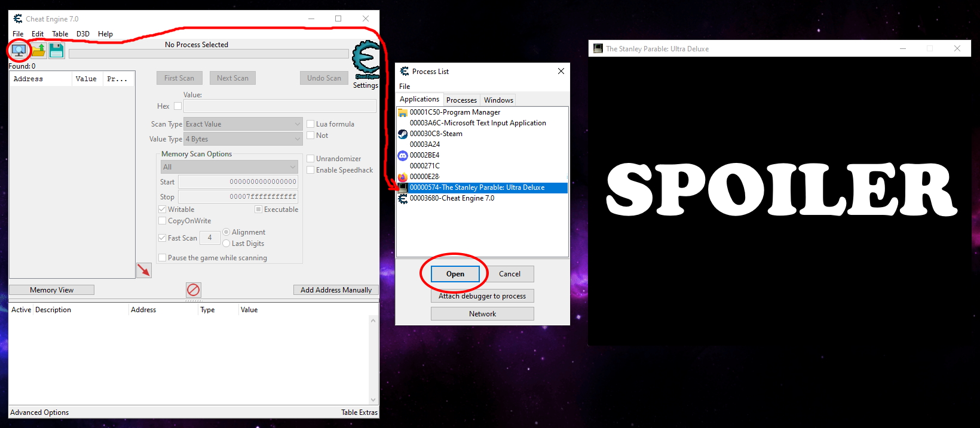Open memory region All dropdown
This screenshot has width=980, height=428.
pyautogui.click(x=229, y=167)
